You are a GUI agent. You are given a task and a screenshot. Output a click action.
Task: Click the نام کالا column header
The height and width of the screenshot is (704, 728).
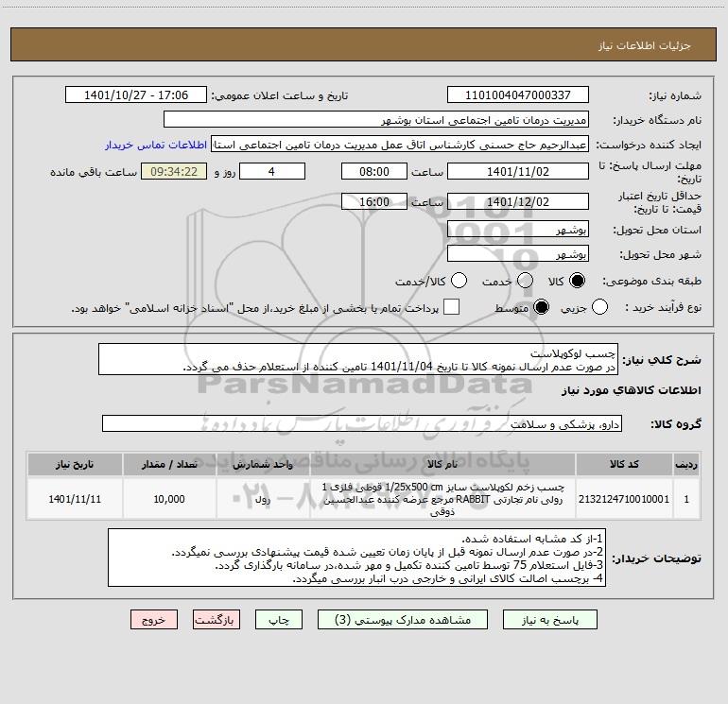(x=442, y=465)
